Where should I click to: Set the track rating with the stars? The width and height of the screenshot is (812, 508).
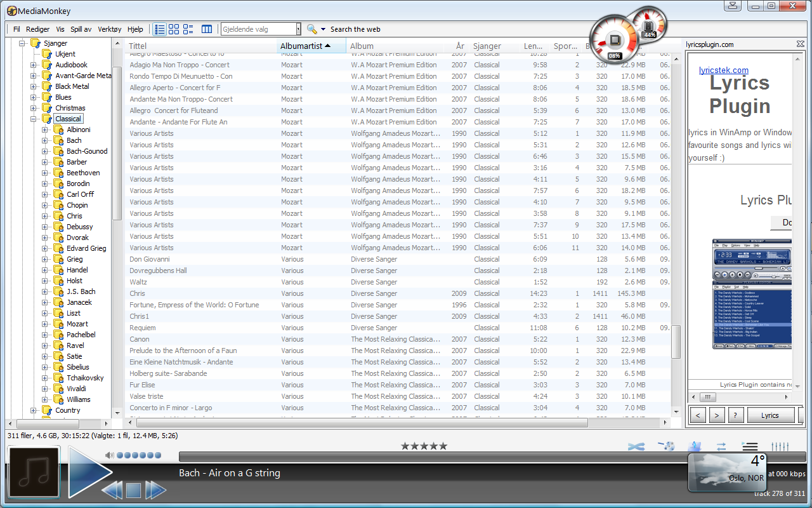[x=424, y=446]
